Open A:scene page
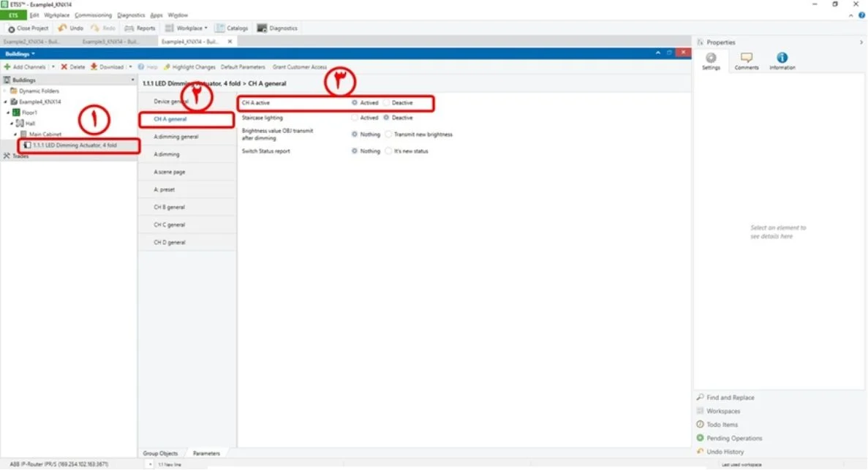868x470 pixels. point(187,173)
